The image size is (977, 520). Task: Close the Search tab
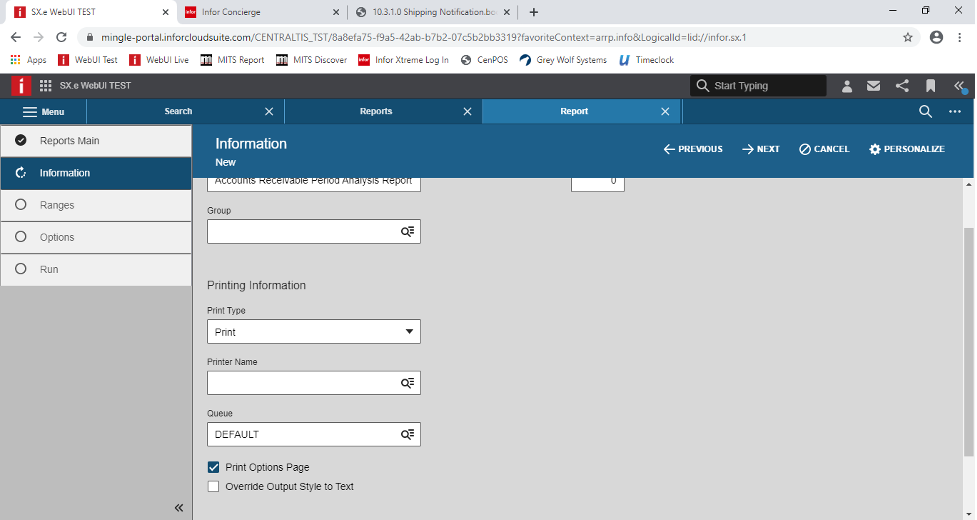pyautogui.click(x=269, y=111)
